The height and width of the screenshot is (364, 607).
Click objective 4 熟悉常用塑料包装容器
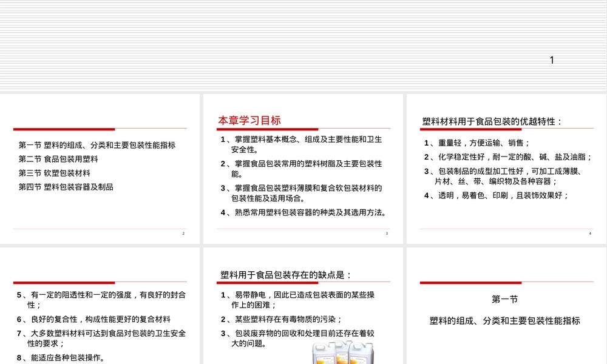pyautogui.click(x=303, y=212)
